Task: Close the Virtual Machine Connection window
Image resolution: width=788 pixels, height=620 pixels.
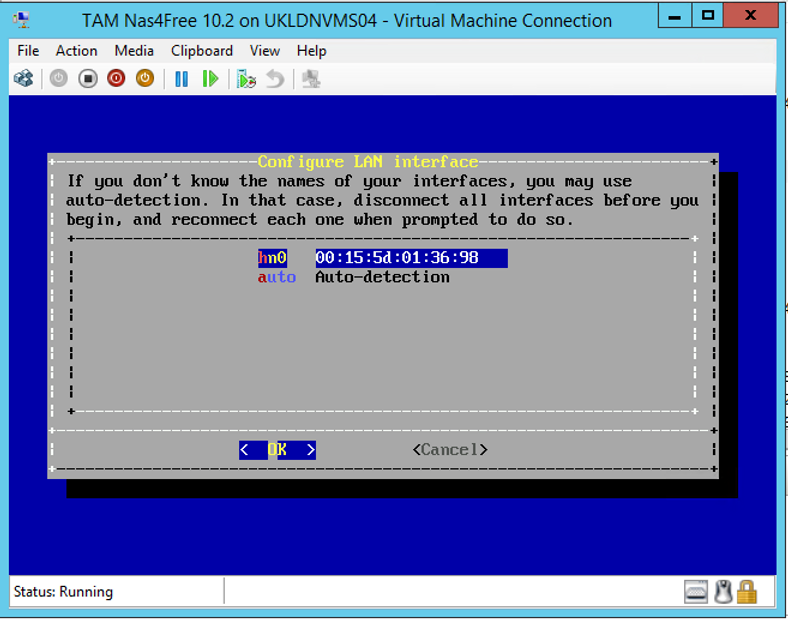Action: tap(751, 16)
